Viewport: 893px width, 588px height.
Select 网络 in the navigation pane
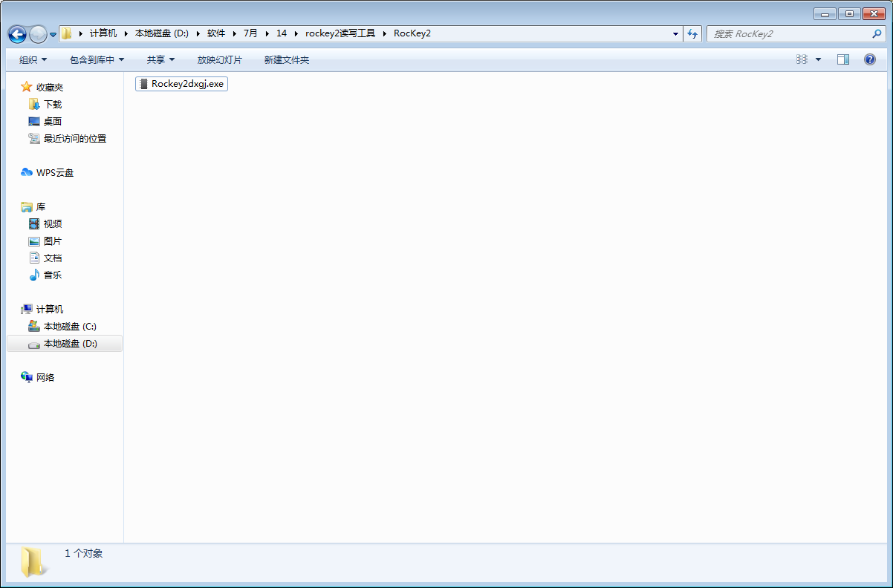point(45,377)
